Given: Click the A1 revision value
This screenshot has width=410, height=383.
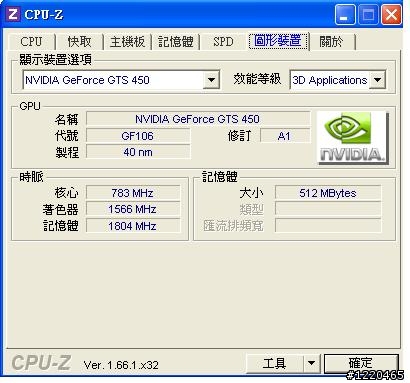Looking at the screenshot, I should 285,136.
